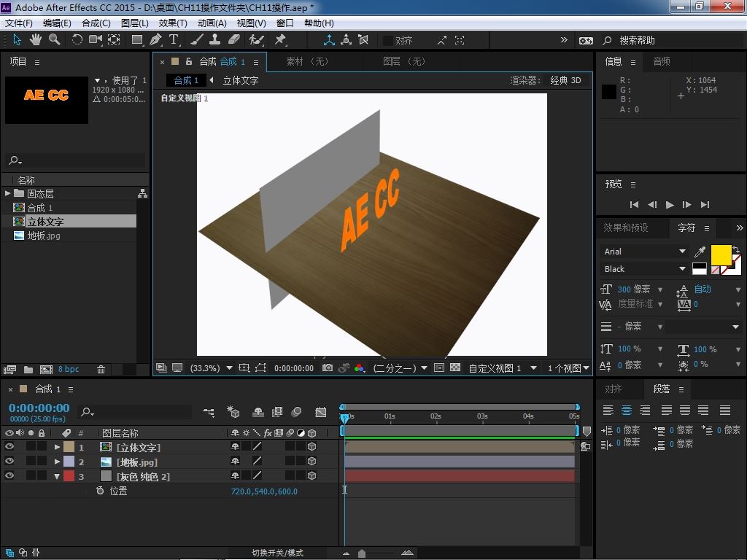The image size is (747, 560).
Task: Expand the 地板.jpg layer properties
Action: [x=57, y=462]
